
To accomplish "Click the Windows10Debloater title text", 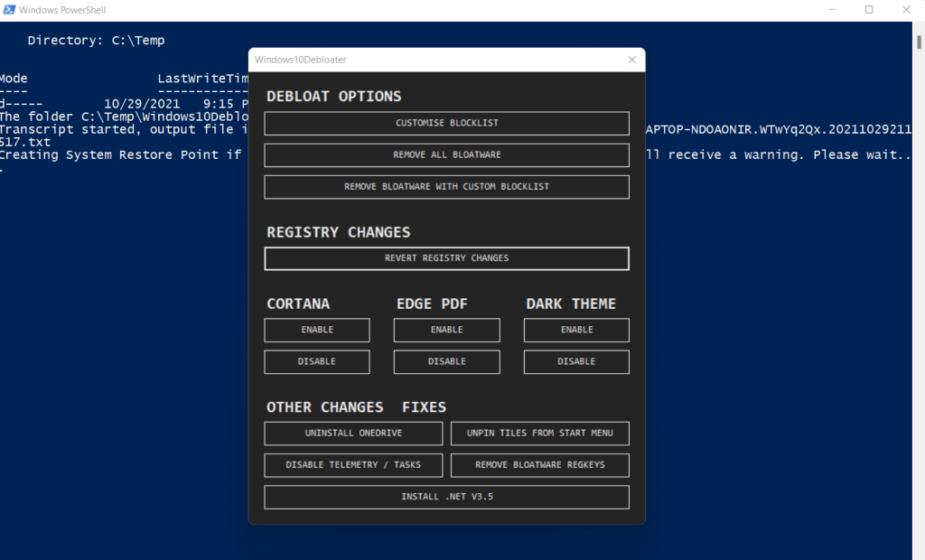I will point(300,60).
